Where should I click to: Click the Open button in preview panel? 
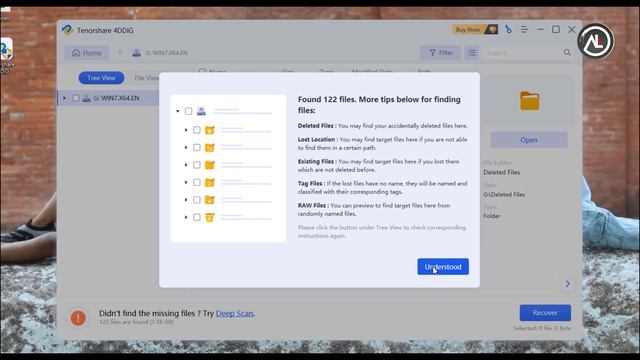[529, 140]
